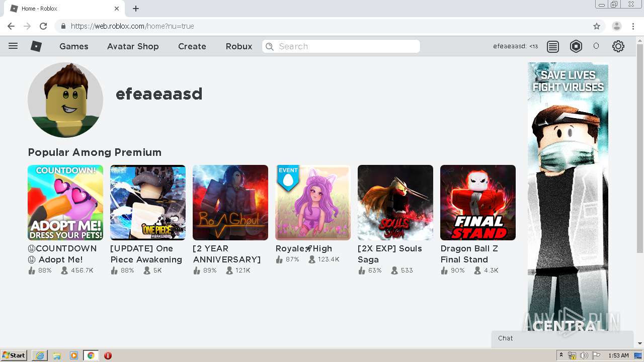Open the news feed list icon
Screen dimensions: 644x362
click(553, 47)
